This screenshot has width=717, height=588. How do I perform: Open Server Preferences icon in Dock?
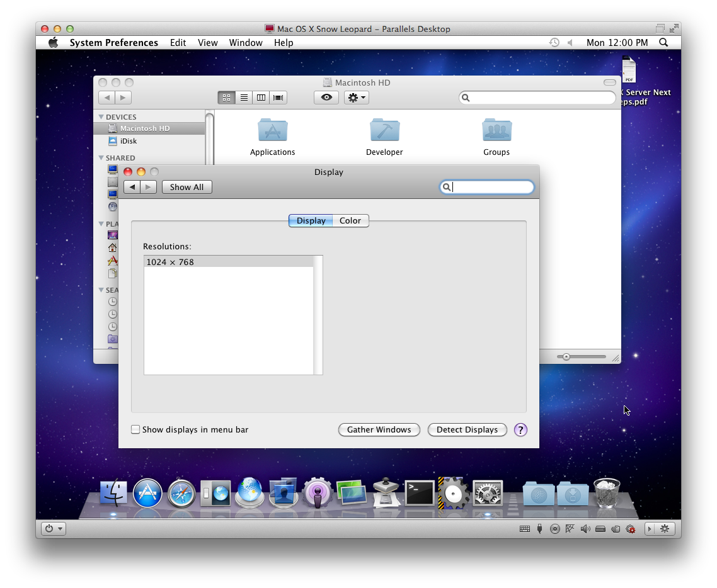point(215,493)
